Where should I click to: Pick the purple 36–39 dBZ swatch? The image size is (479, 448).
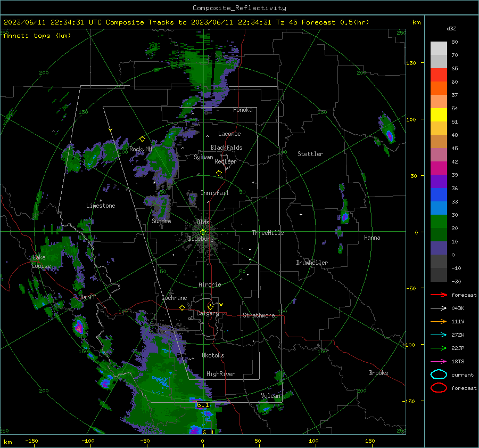[x=439, y=181]
